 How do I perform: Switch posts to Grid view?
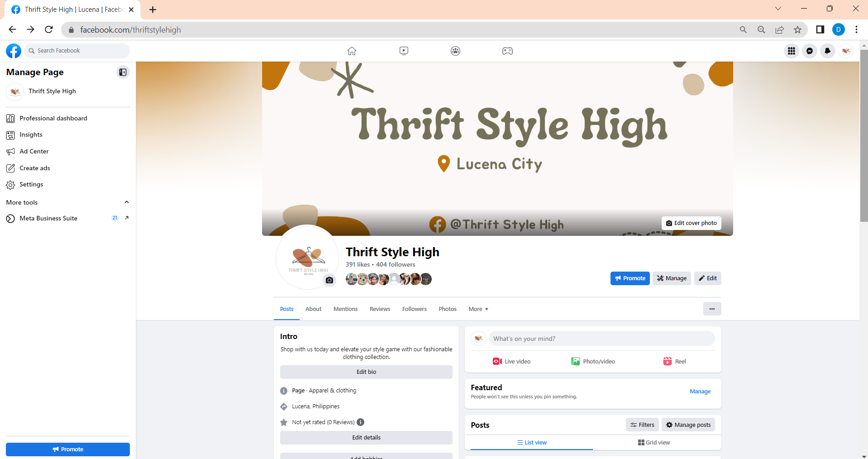click(x=654, y=443)
